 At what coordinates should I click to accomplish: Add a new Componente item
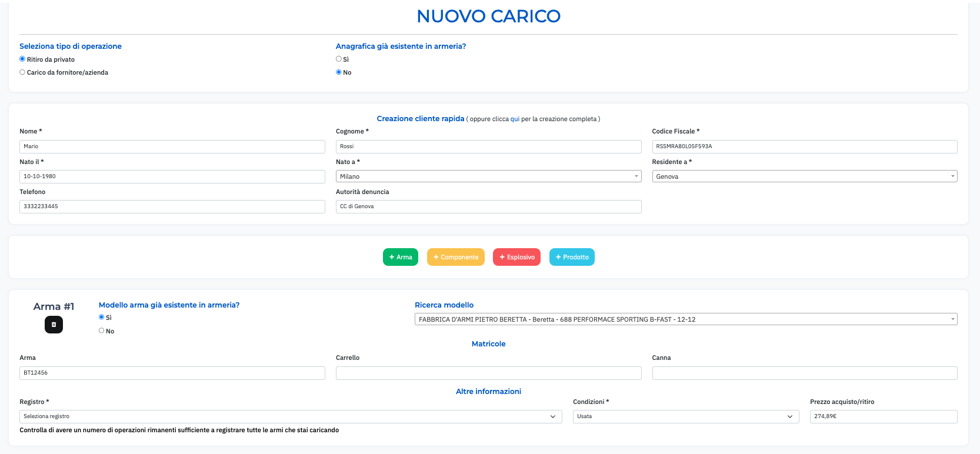(455, 257)
